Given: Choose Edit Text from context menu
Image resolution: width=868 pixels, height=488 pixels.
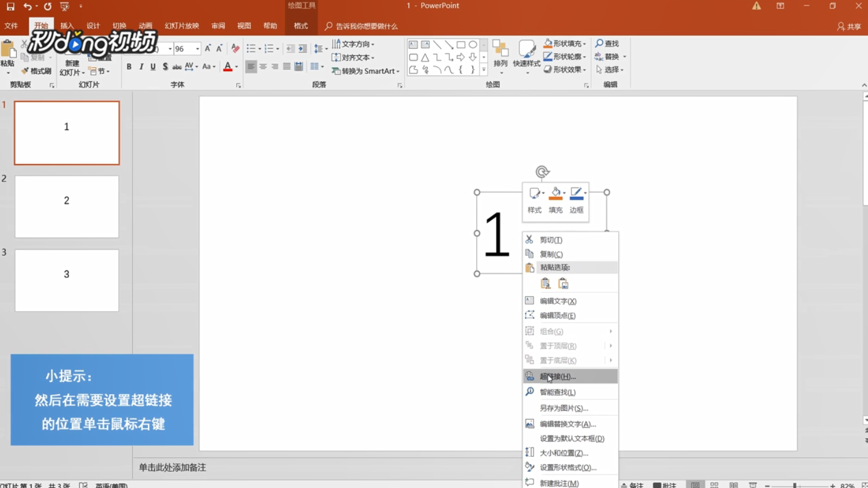Looking at the screenshot, I should [x=570, y=301].
